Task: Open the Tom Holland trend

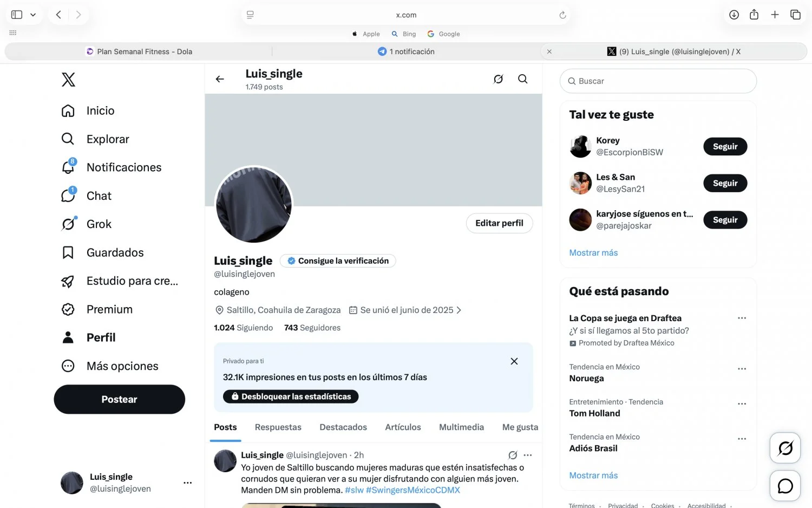Action: click(594, 413)
